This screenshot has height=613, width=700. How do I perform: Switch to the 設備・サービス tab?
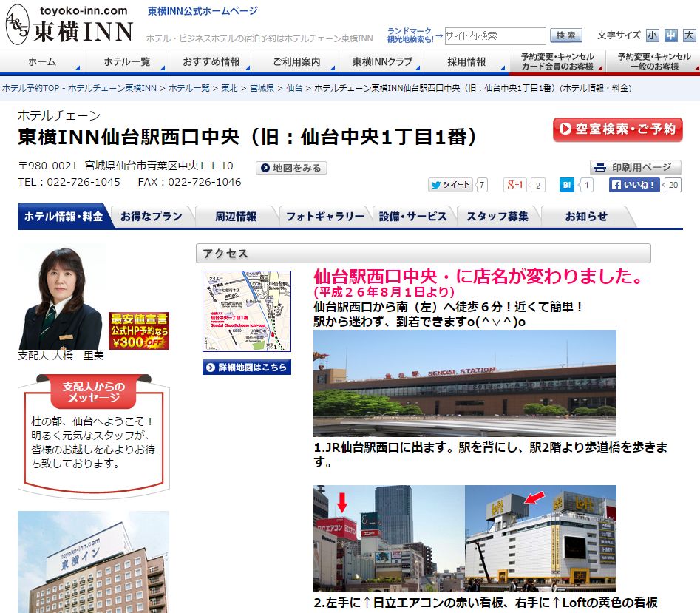click(413, 217)
